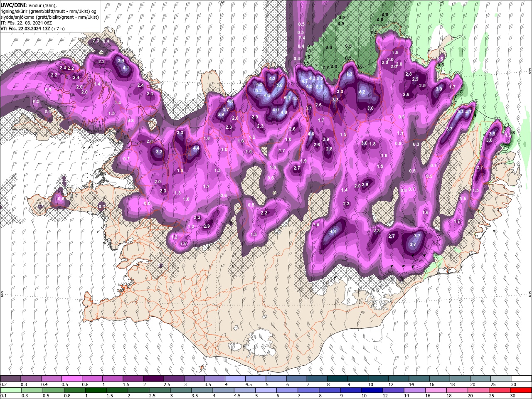532x399 pixels.
Task: Click the 15W longitude label at top
Action: coord(441,2)
